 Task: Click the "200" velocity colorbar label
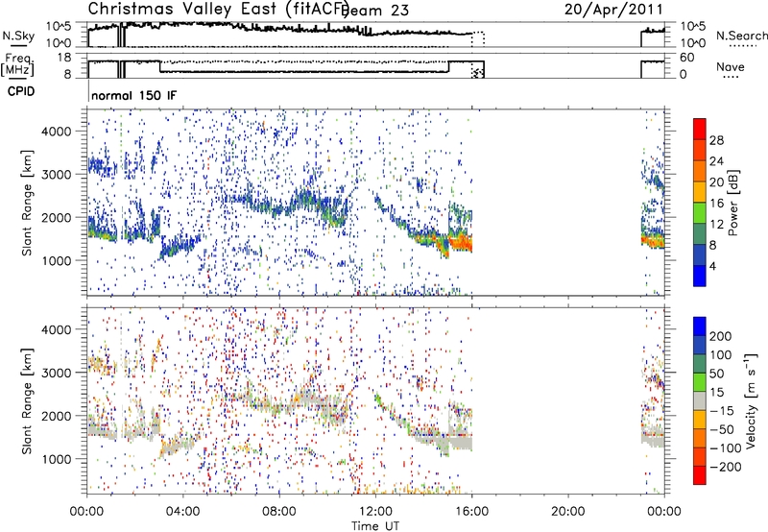tap(721, 336)
